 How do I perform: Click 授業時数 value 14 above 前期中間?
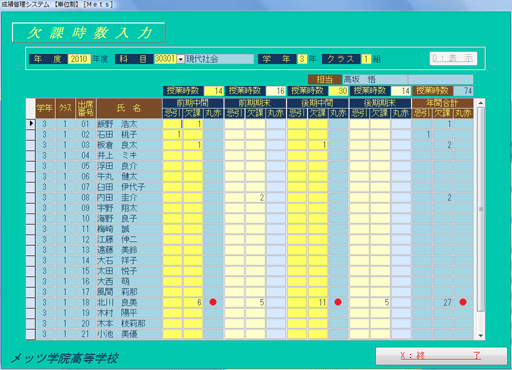(214, 91)
